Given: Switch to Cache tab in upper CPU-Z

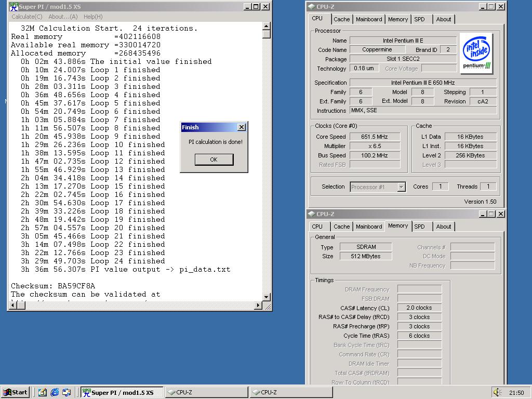Looking at the screenshot, I should coord(342,19).
